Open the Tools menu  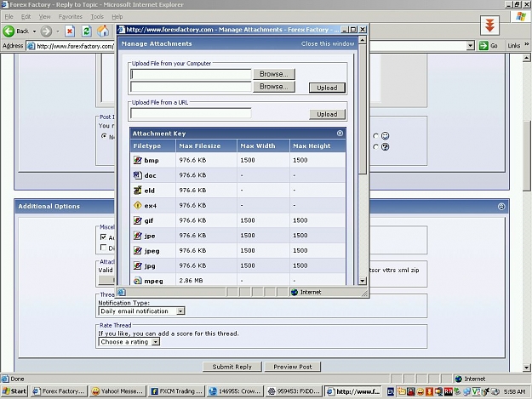[97, 17]
